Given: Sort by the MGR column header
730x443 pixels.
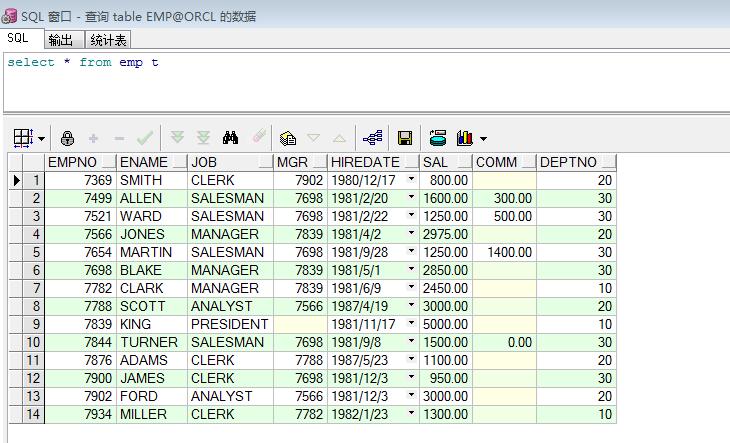Looking at the screenshot, I should 300,162.
